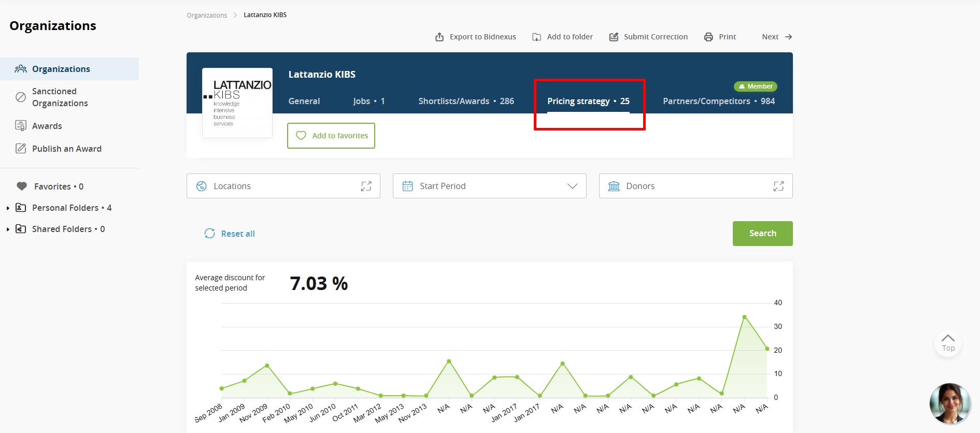The width and height of the screenshot is (980, 433).
Task: Open Publish an Award in sidebar
Action: (66, 149)
